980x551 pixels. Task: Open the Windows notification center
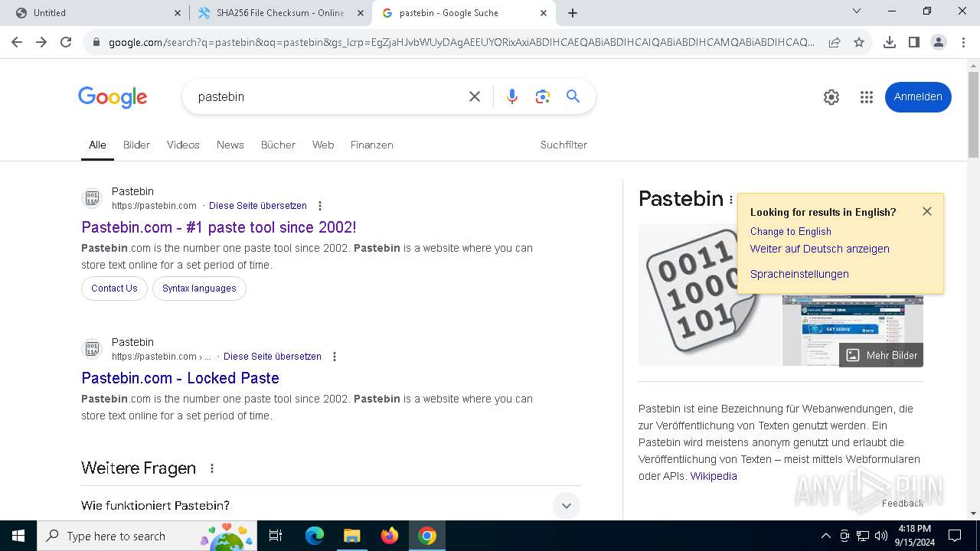[955, 536]
